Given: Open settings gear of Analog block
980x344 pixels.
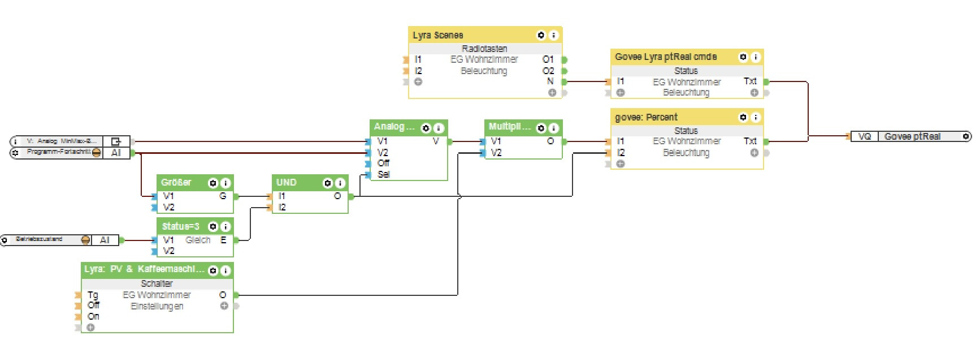Looking at the screenshot, I should [426, 128].
